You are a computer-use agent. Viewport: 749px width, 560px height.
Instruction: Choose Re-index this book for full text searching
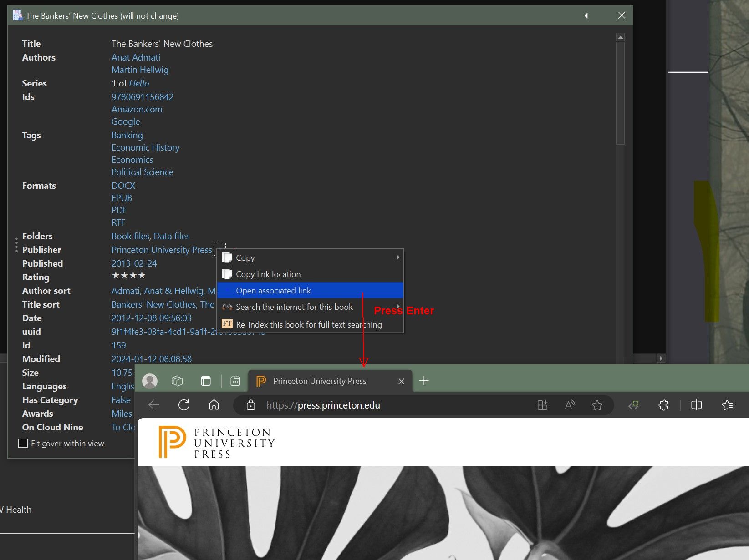[x=310, y=324]
